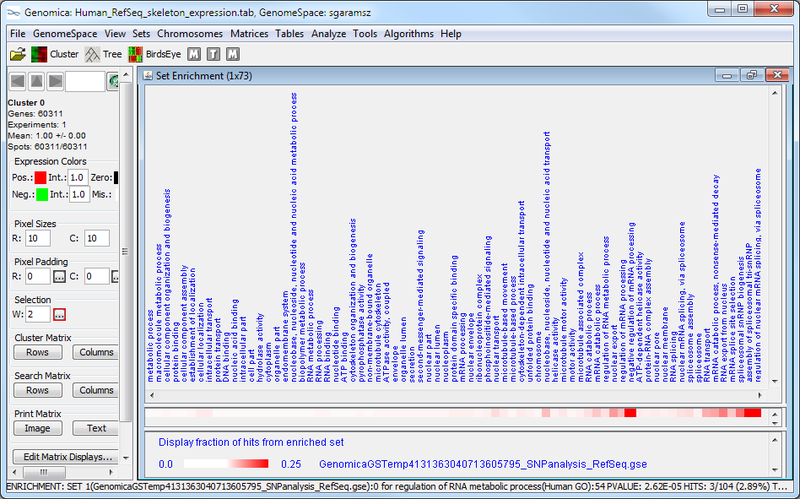Open the Algorithms menu

[x=409, y=34]
